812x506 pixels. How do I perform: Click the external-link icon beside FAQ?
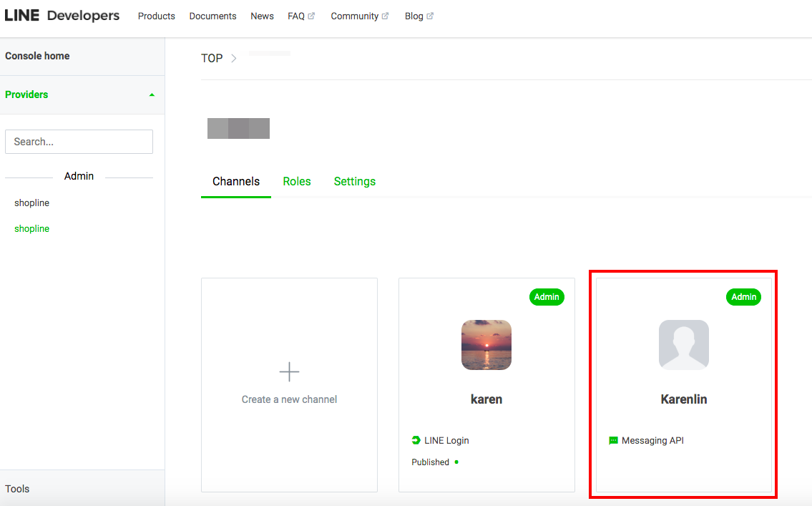point(311,16)
